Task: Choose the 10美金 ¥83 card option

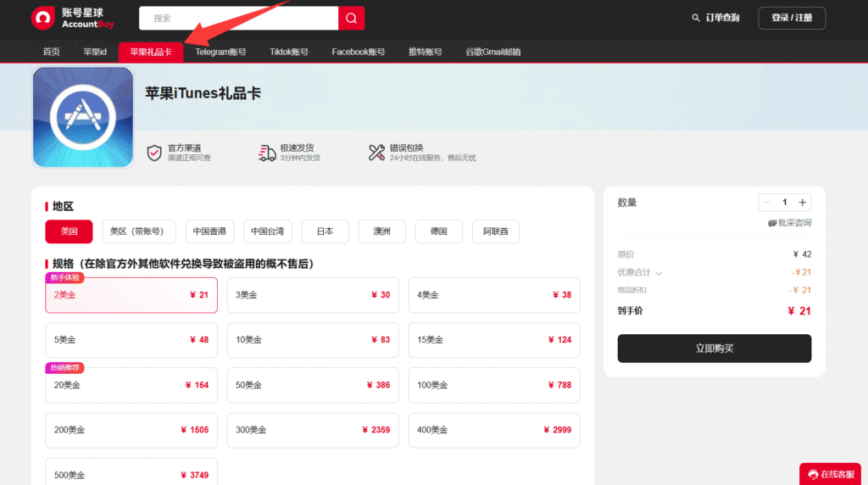Action: pyautogui.click(x=313, y=340)
